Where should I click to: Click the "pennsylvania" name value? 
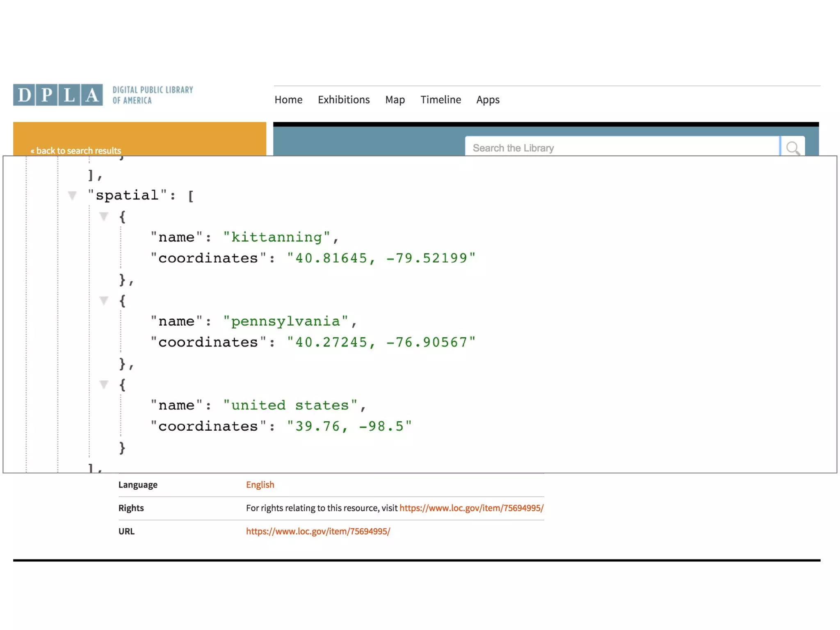click(286, 321)
